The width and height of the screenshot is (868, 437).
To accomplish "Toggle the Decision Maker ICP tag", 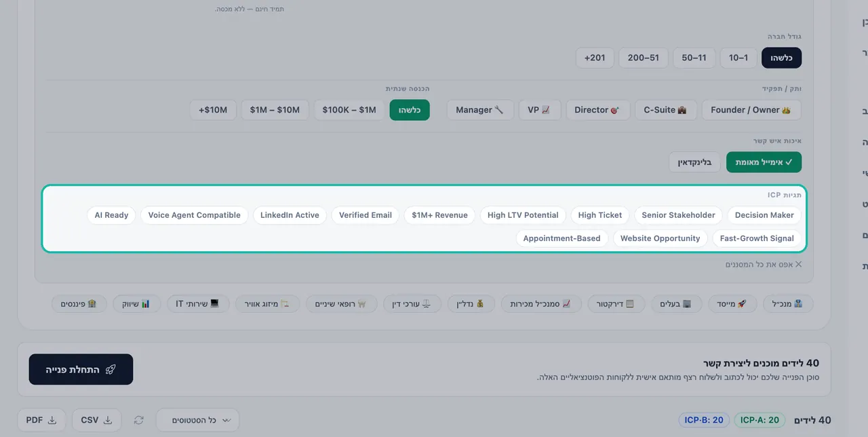I will [x=764, y=215].
